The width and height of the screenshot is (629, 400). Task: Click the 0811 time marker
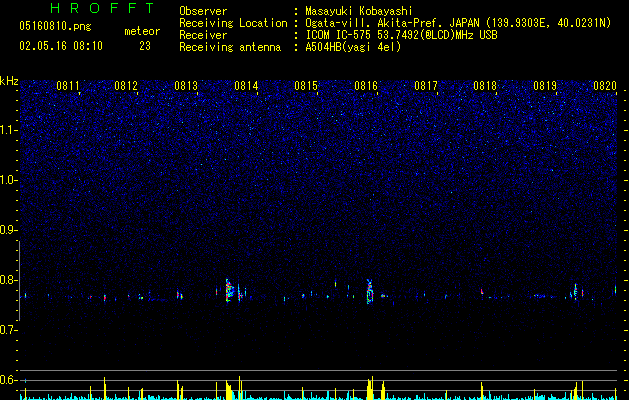68,86
